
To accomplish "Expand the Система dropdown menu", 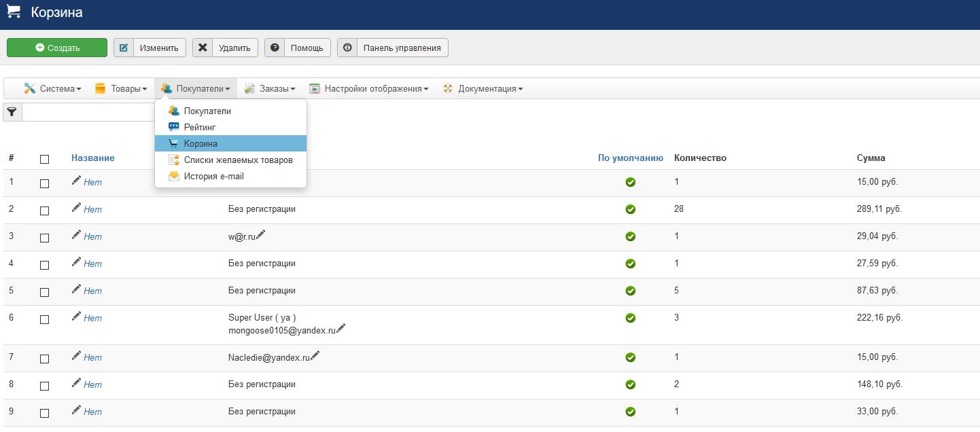I will pos(52,89).
